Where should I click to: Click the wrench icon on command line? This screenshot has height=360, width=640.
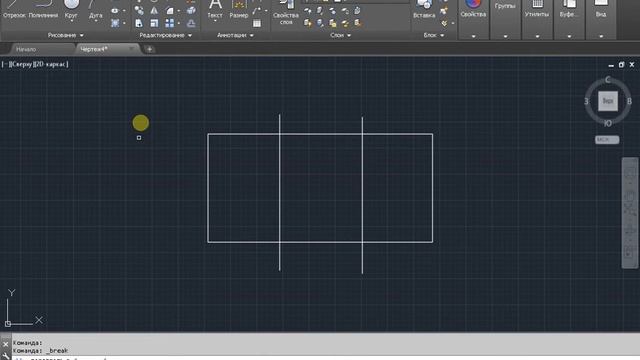pos(5,356)
